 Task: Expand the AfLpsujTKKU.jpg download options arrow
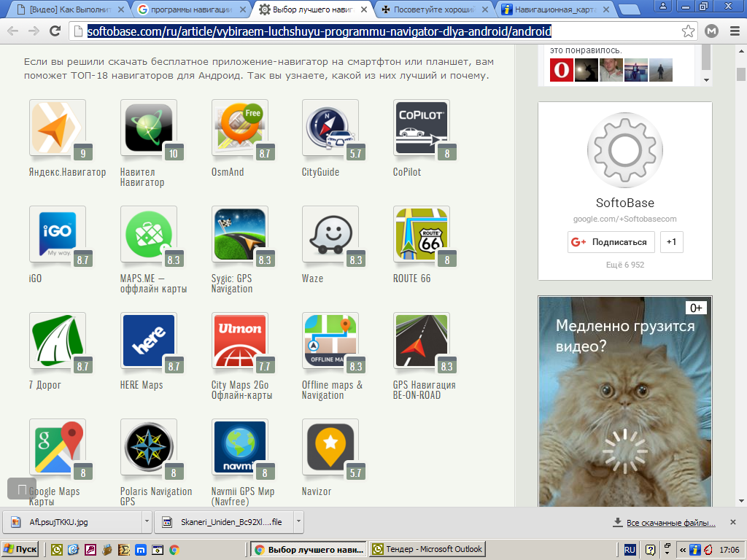click(147, 522)
